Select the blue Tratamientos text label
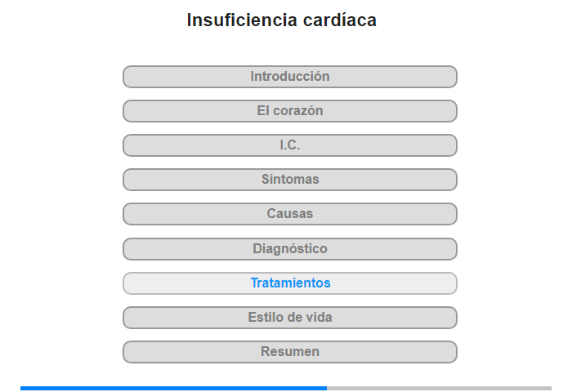Viewport: 572px width, 392px height. 290,283
